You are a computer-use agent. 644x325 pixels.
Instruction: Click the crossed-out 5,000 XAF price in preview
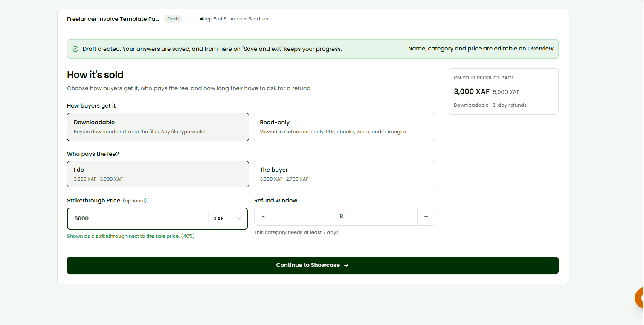506,92
